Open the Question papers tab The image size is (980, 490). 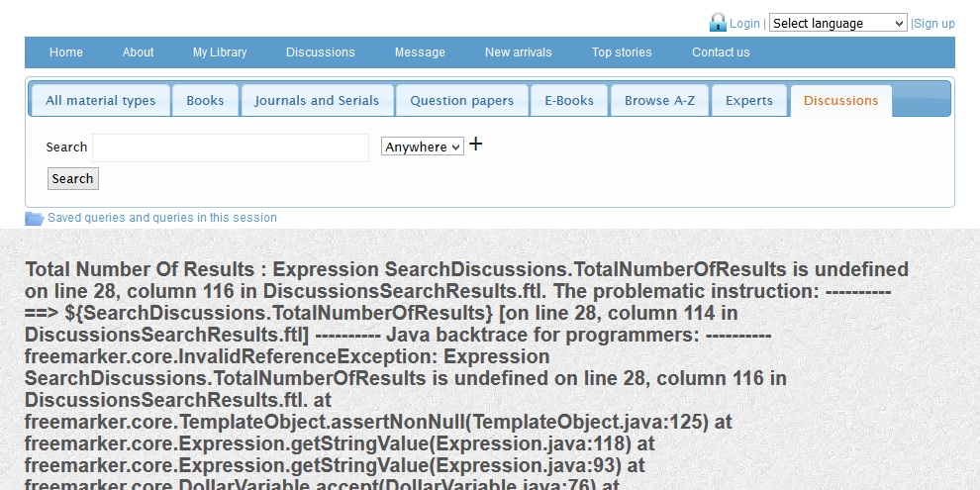point(461,101)
